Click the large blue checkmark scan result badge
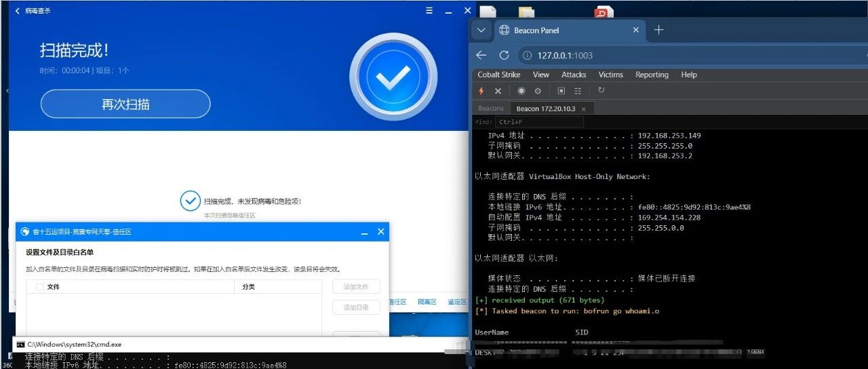The width and height of the screenshot is (868, 369). pos(393,77)
